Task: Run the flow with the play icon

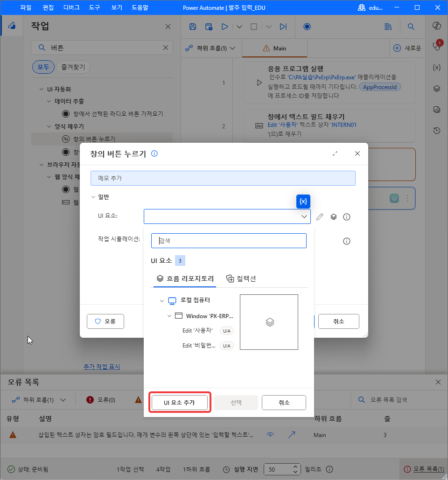Action: [x=225, y=27]
